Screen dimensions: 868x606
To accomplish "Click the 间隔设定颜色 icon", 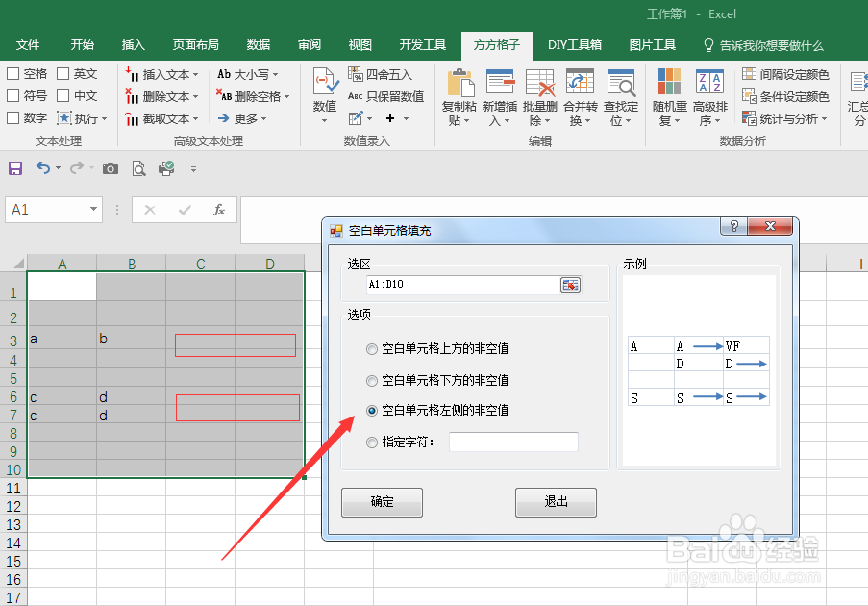I will click(749, 74).
